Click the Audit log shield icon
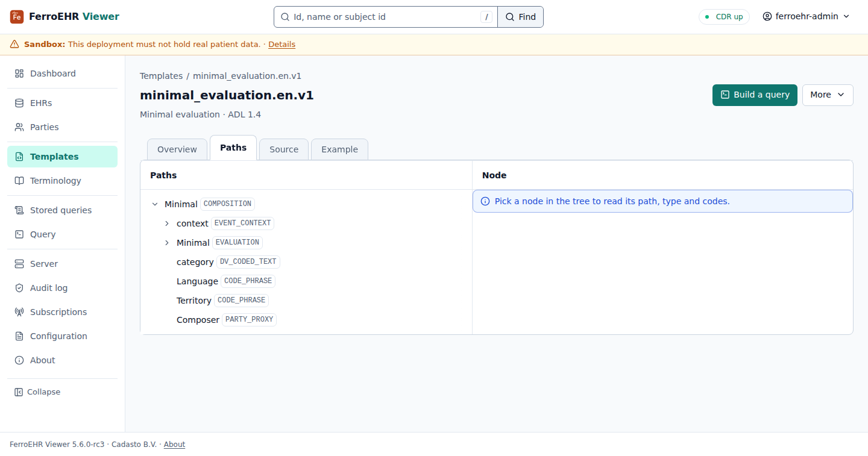Viewport: 868px width, 456px height. point(19,288)
